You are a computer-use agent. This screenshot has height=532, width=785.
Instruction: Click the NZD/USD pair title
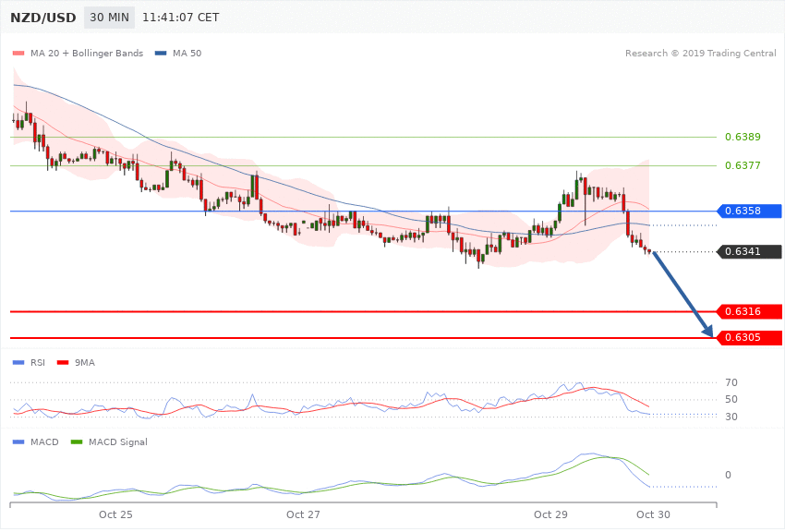coord(43,18)
